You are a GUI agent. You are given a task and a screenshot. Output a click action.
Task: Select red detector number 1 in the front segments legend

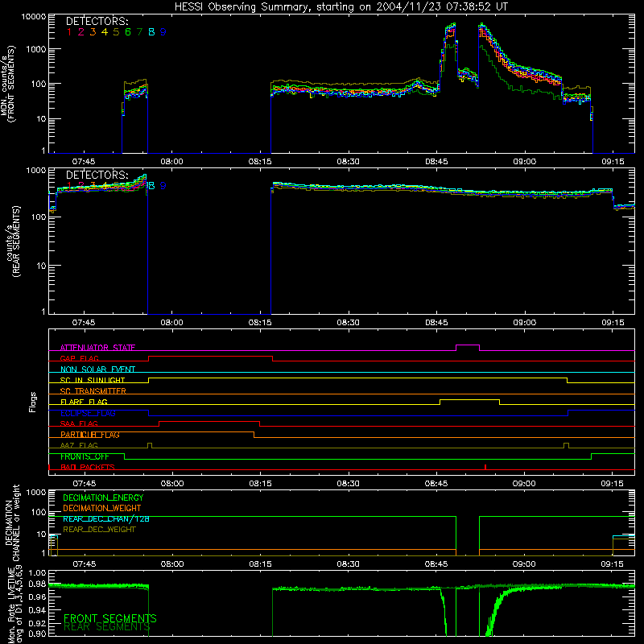[x=69, y=31]
